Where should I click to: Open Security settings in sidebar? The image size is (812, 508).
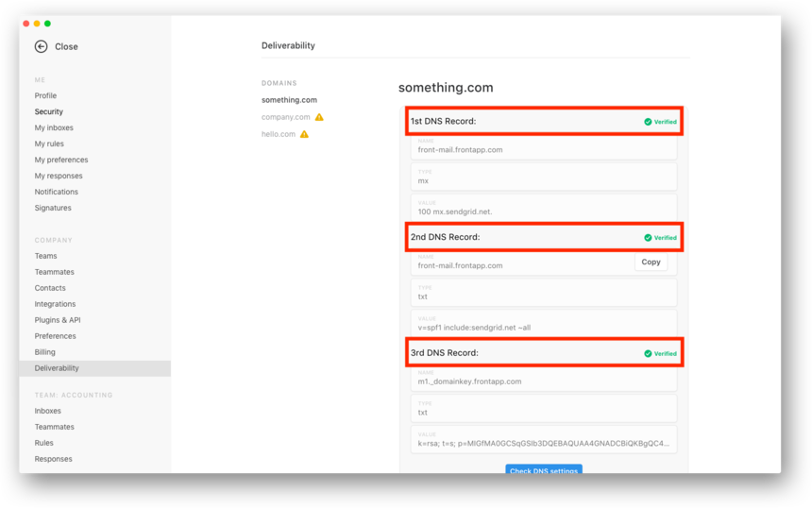[49, 111]
